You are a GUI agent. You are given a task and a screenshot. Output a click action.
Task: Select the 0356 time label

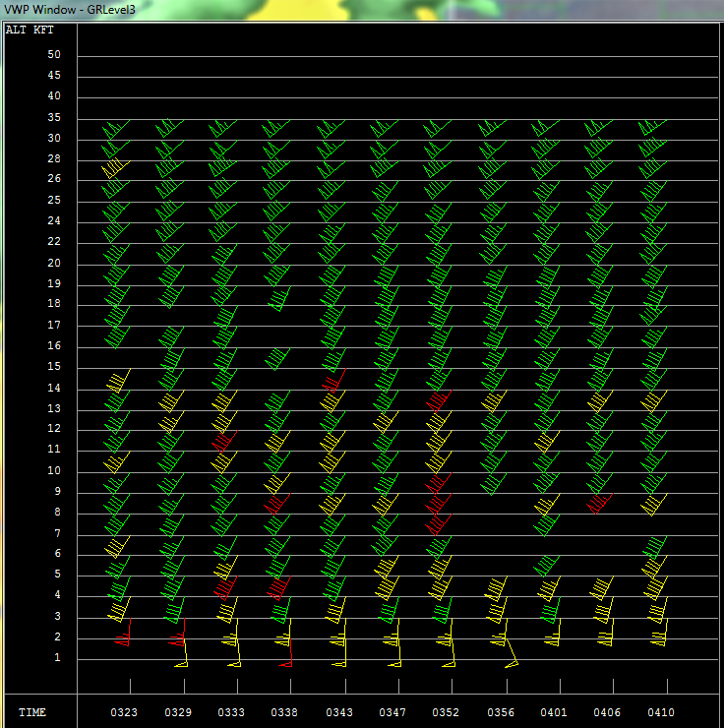501,712
